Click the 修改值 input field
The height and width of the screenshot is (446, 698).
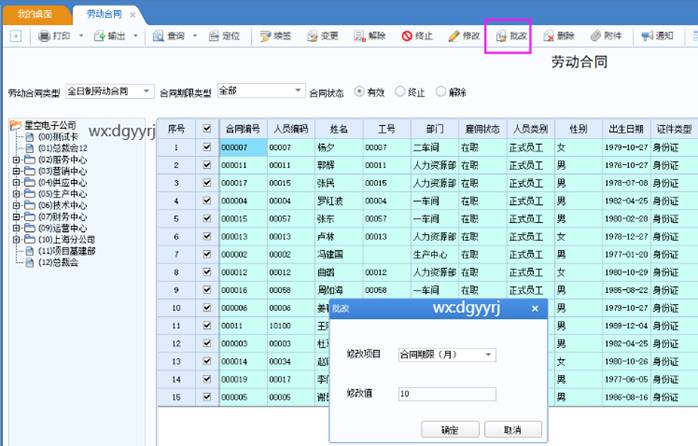(446, 394)
